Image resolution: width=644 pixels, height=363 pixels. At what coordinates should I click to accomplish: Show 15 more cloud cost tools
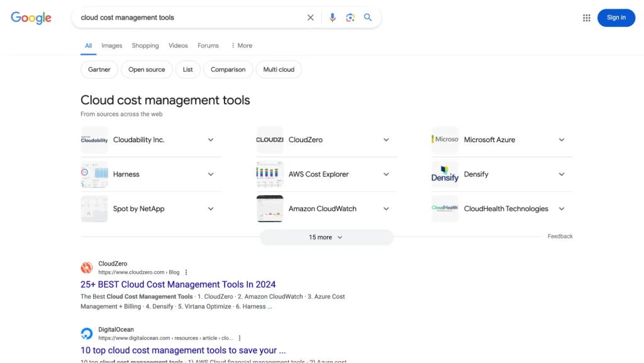point(326,237)
